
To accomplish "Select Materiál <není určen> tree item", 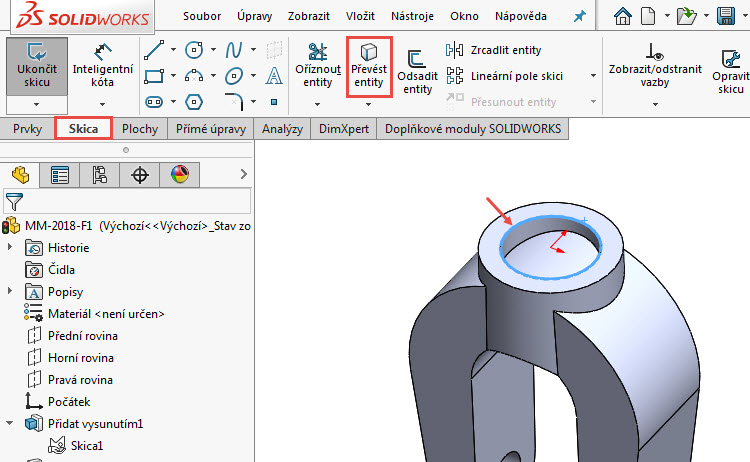I will (x=106, y=314).
